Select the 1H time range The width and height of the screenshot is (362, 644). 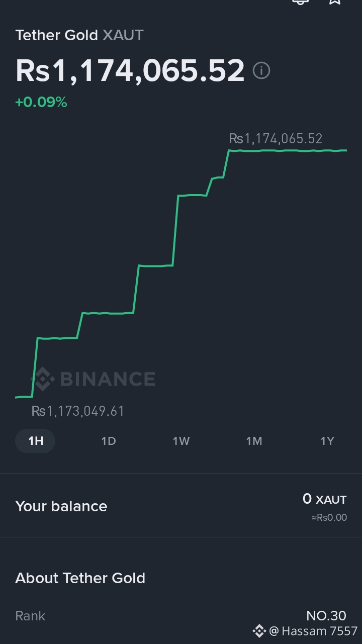35,441
